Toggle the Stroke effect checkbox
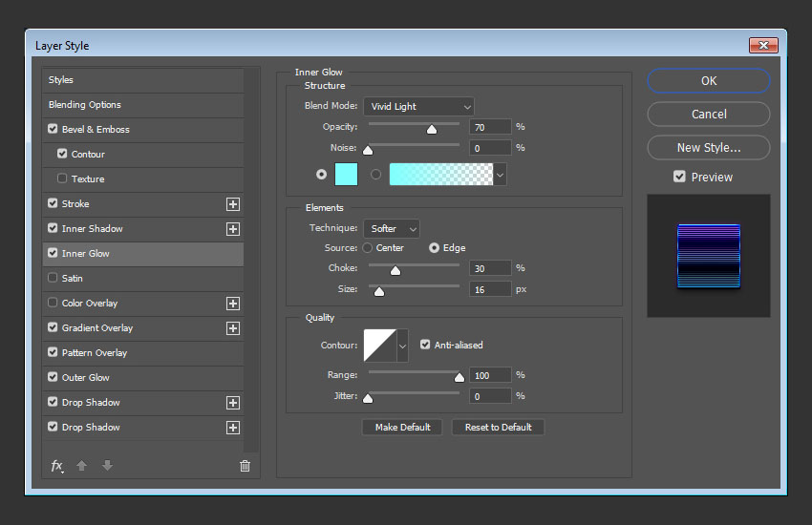The width and height of the screenshot is (812, 525). [53, 203]
